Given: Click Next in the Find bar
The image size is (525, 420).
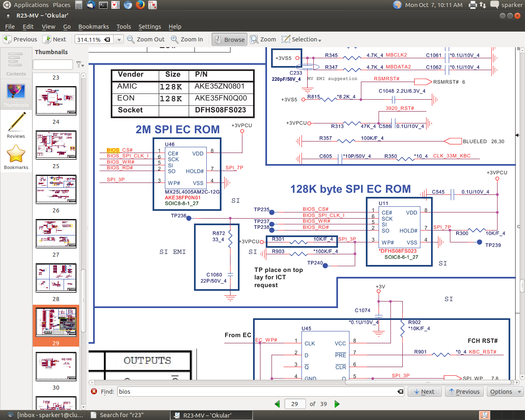Looking at the screenshot, I should coord(424,392).
